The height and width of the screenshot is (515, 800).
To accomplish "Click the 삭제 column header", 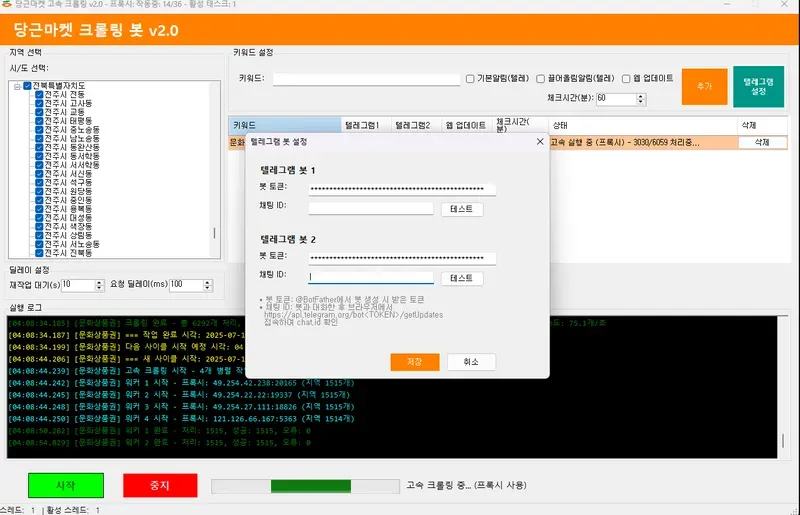I will [x=762, y=125].
